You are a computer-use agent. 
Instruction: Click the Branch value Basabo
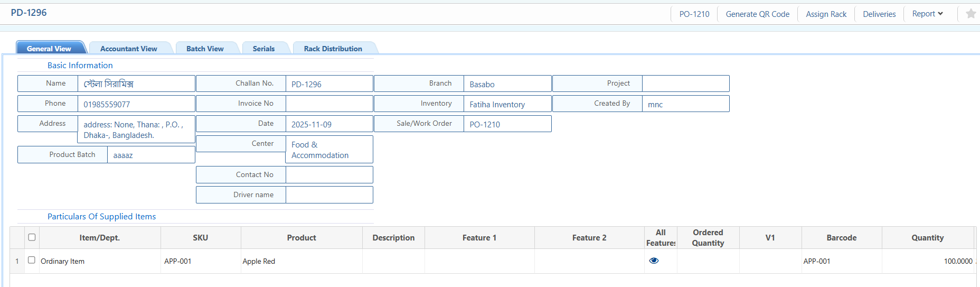point(482,84)
